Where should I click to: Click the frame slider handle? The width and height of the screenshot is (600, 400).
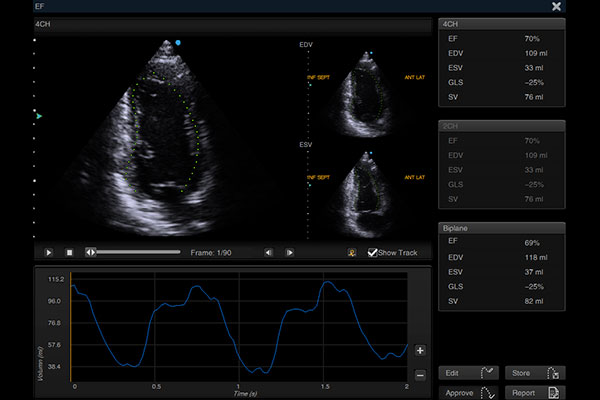tap(91, 252)
